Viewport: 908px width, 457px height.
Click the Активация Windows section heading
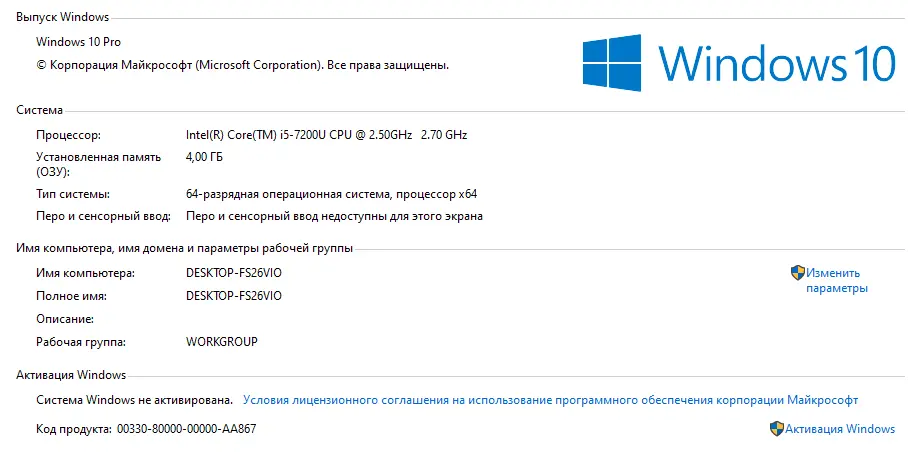71,375
